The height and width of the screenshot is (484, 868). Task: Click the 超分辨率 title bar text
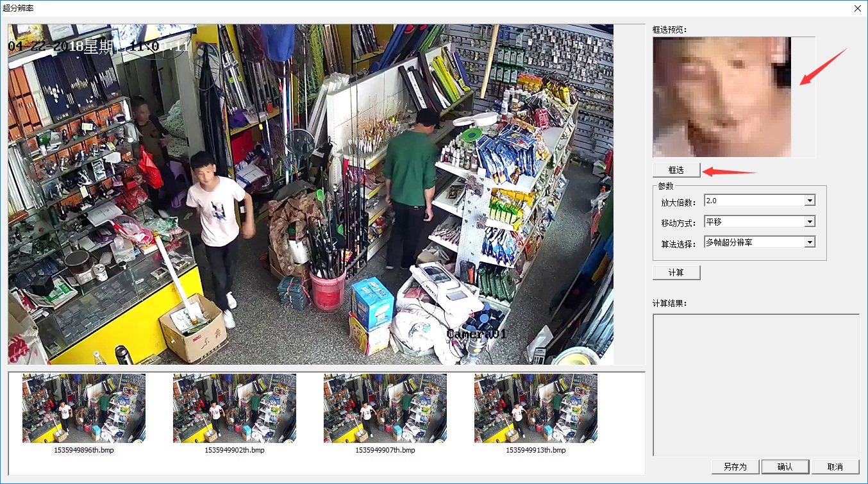pos(18,8)
